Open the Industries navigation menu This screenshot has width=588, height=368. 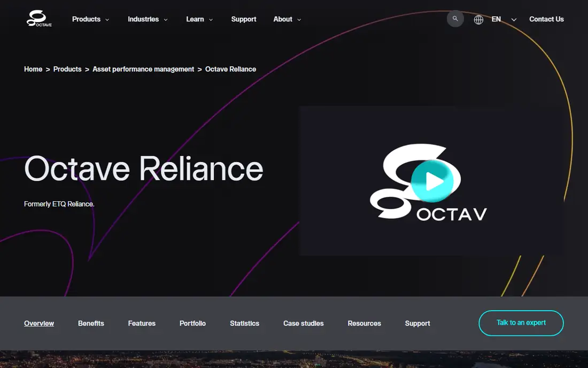tap(143, 19)
